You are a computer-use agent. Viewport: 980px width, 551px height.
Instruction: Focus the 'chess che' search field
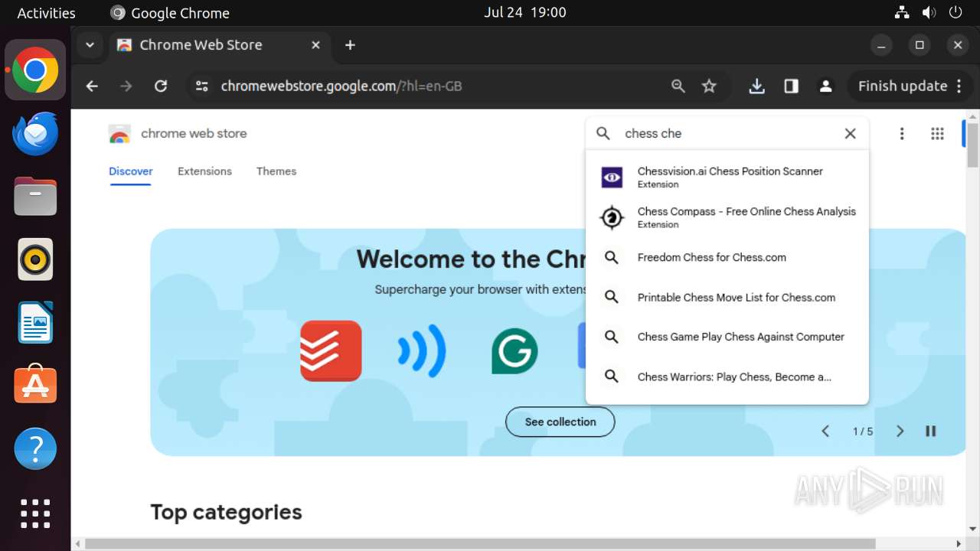727,133
